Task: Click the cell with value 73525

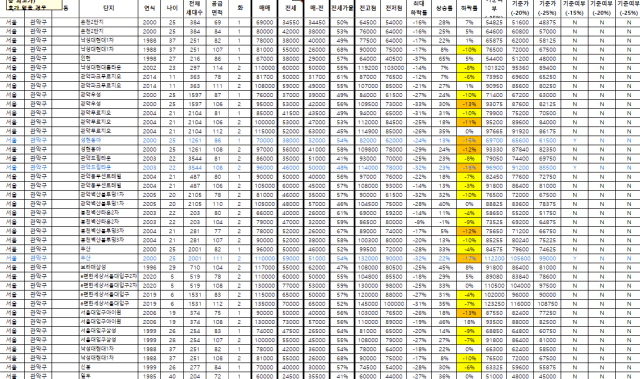Action: click(494, 222)
